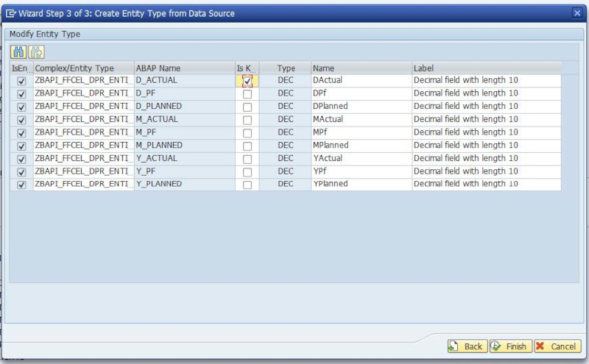Image resolution: width=589 pixels, height=364 pixels.
Task: Enable Is Key checkbox for D_PF row
Action: (247, 94)
